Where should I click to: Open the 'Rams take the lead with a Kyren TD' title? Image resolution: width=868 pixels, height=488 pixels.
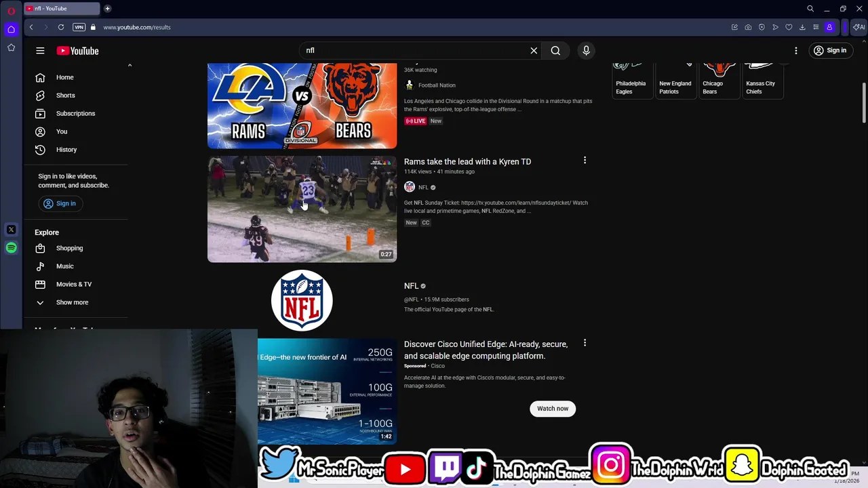click(467, 161)
